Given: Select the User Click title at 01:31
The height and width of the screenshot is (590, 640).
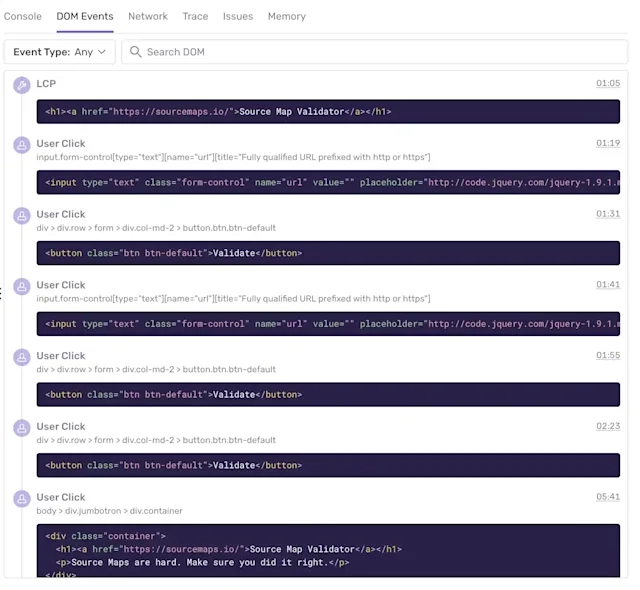Looking at the screenshot, I should (x=61, y=214).
